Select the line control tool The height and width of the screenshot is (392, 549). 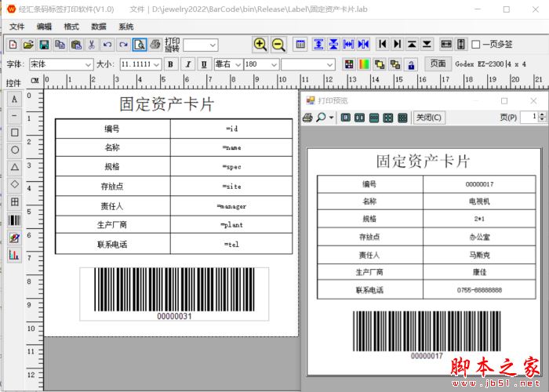(x=14, y=116)
